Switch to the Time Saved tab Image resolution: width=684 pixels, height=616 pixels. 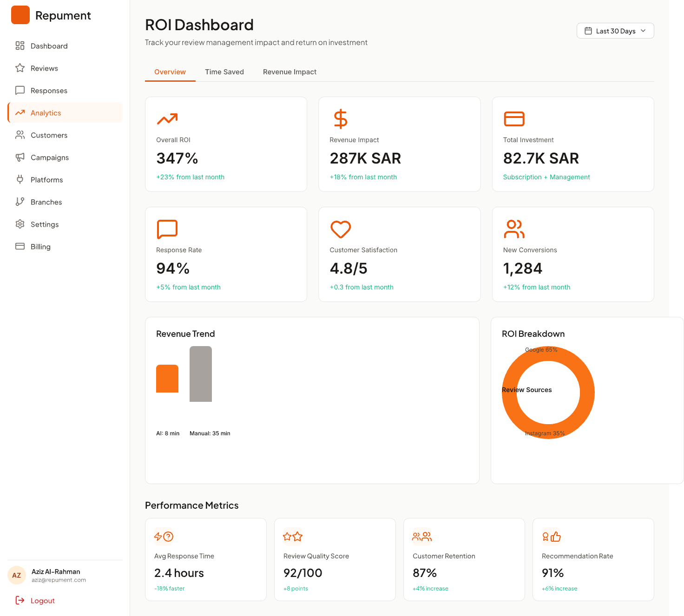224,72
